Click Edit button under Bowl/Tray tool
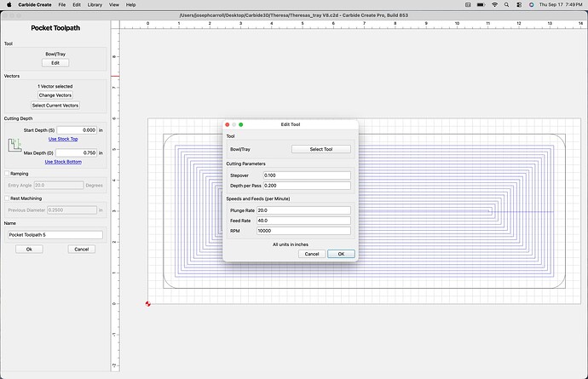The image size is (588, 379). (55, 63)
